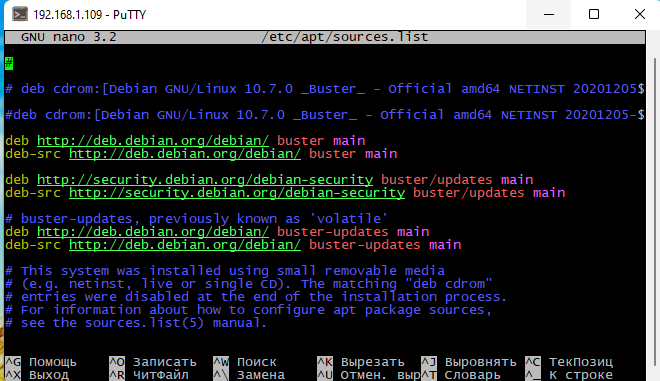Click the ^T 'Словарь' spelling shortcut
This screenshot has height=381, width=660.
tap(460, 375)
